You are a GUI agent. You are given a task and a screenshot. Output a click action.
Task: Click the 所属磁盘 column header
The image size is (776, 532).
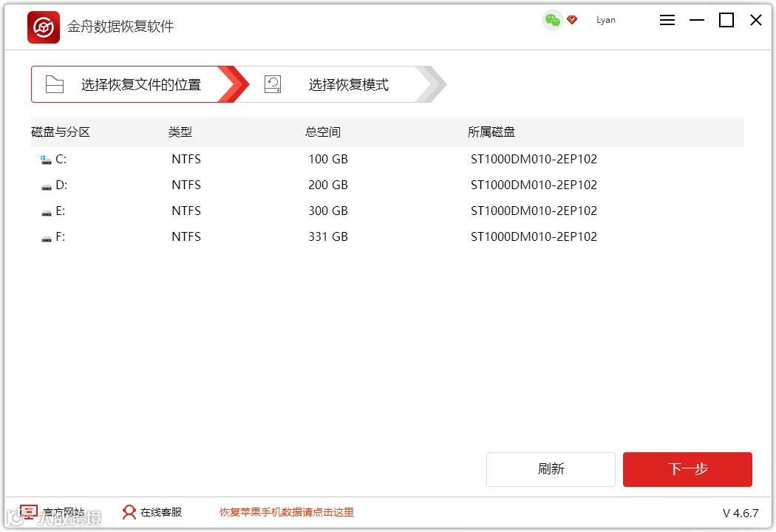[491, 132]
